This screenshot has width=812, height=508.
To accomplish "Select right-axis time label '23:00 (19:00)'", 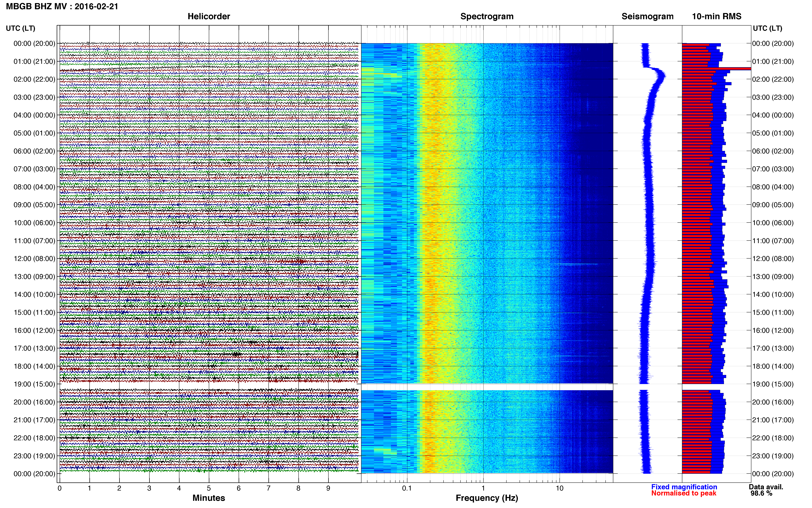I will pos(773,456).
